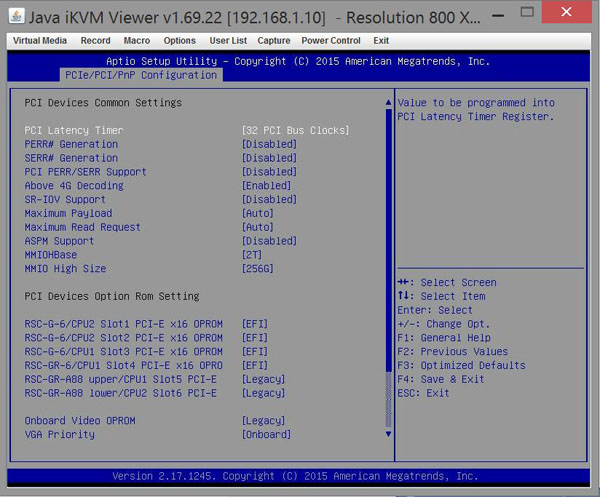600x497 pixels.
Task: Open the Capture menu
Action: click(x=274, y=41)
